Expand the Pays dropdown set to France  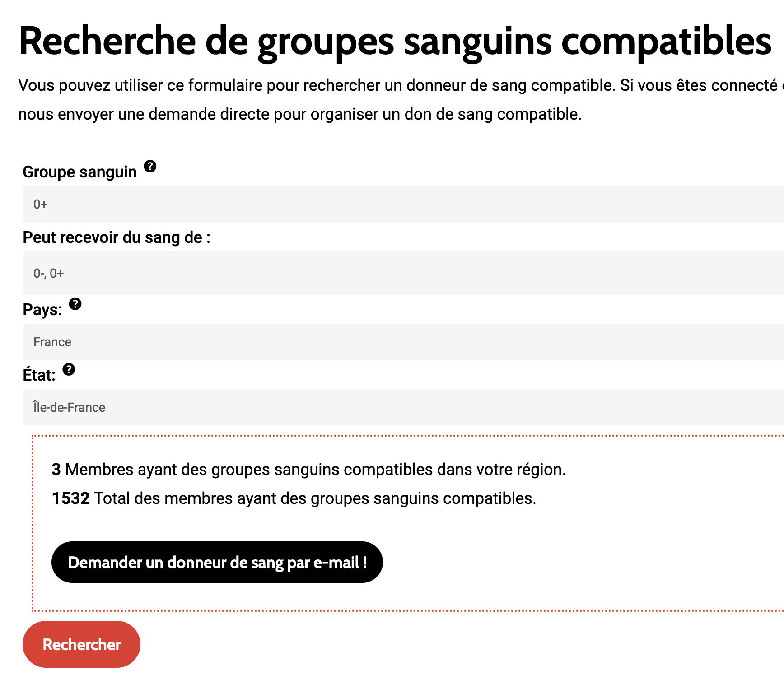pos(402,342)
